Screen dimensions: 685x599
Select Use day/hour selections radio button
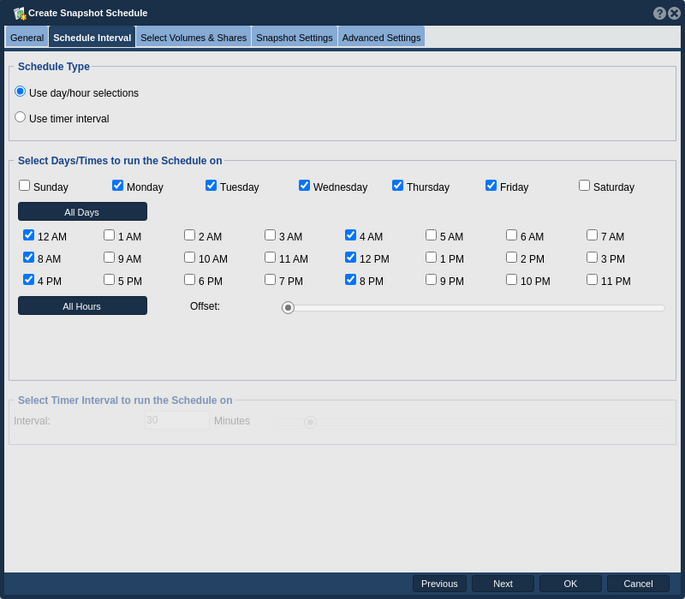pyautogui.click(x=20, y=92)
